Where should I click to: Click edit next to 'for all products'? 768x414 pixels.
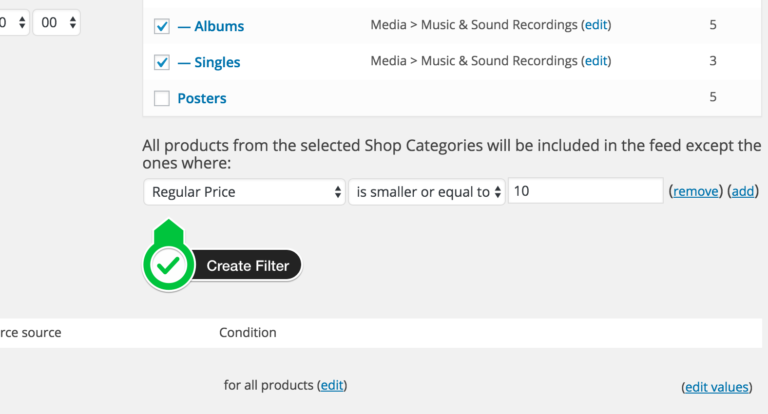[332, 386]
